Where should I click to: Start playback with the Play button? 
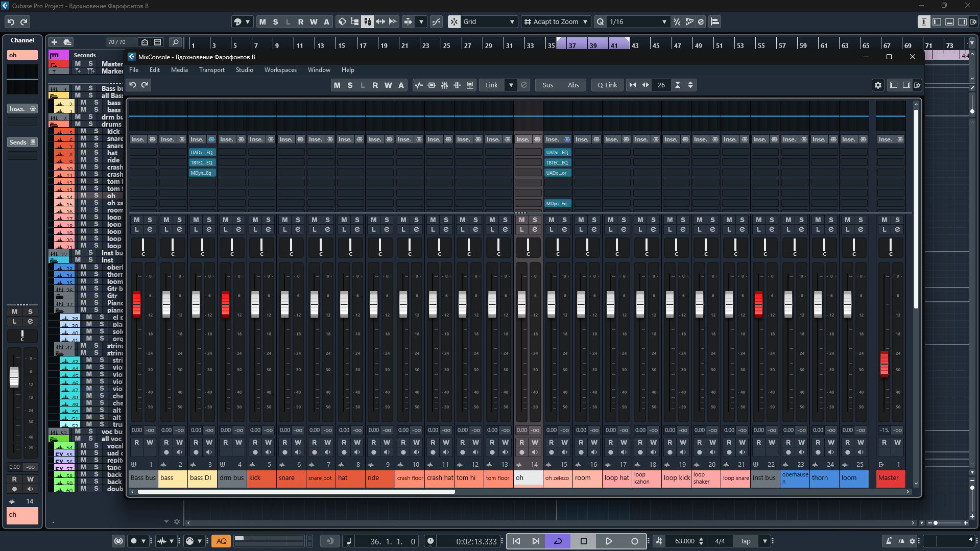[609, 541]
